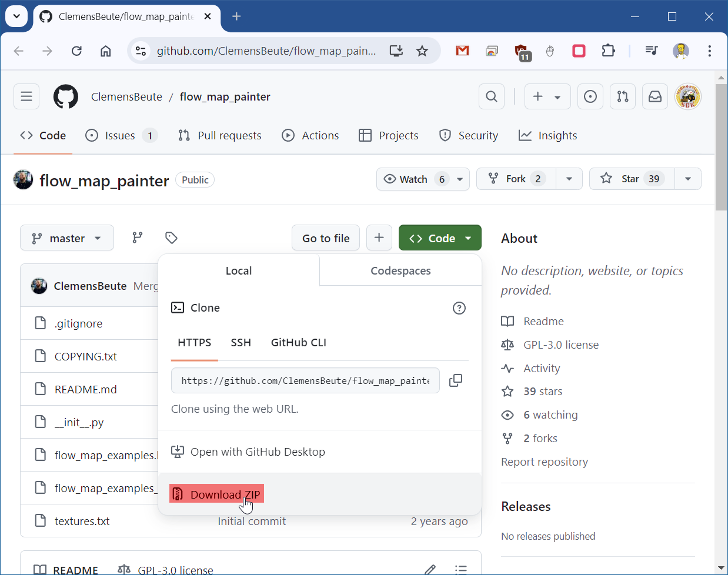Open Chrome Extensions puzzle icon

tap(609, 51)
